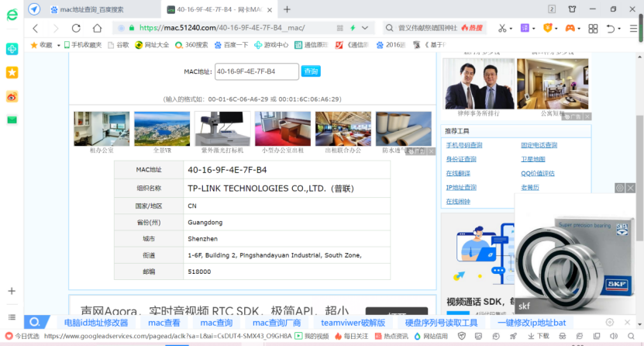The width and height of the screenshot is (644, 346).
Task: Close the 40-16-9F-4E-7F-B4 tab
Action: click(x=270, y=10)
